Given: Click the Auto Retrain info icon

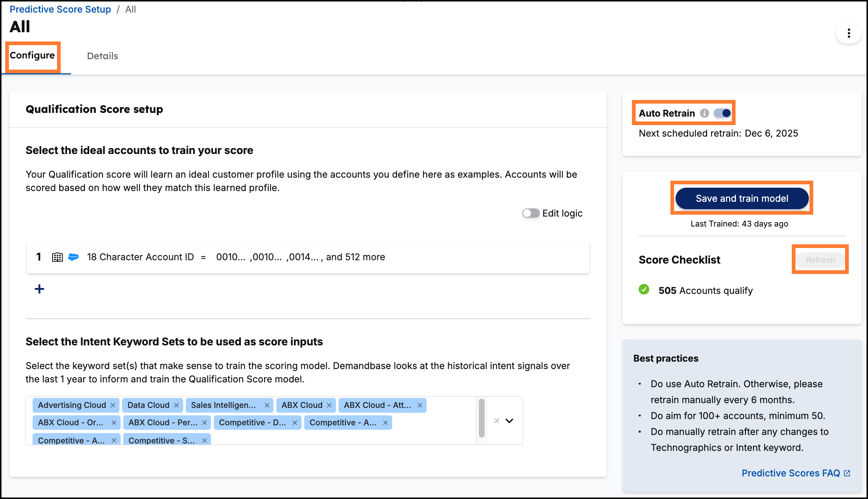Looking at the screenshot, I should coord(704,113).
